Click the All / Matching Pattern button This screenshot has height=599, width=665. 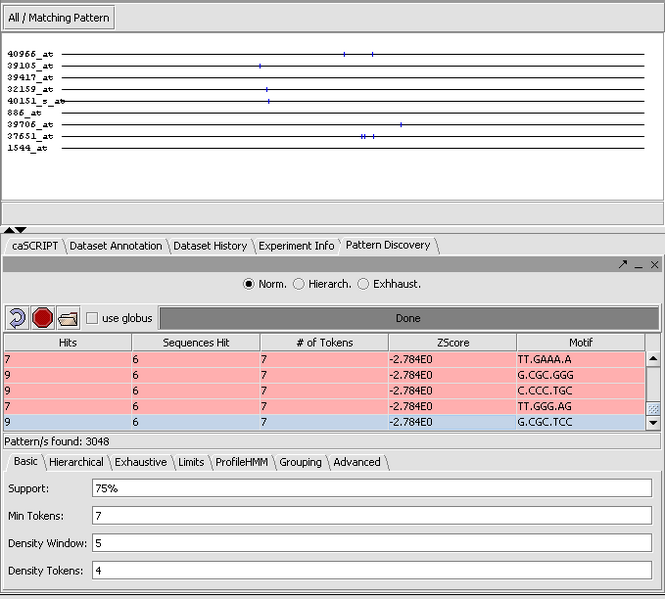(x=59, y=18)
